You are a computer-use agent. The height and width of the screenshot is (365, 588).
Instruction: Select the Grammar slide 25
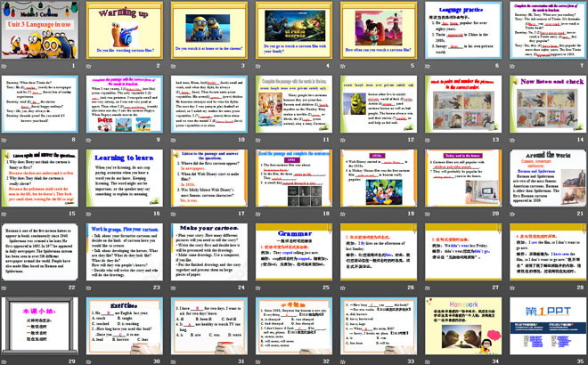[294, 252]
